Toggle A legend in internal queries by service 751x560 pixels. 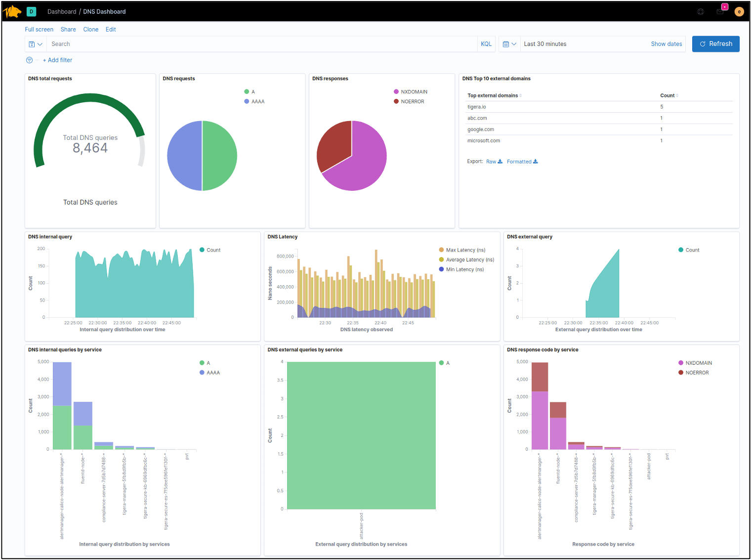[x=205, y=363]
